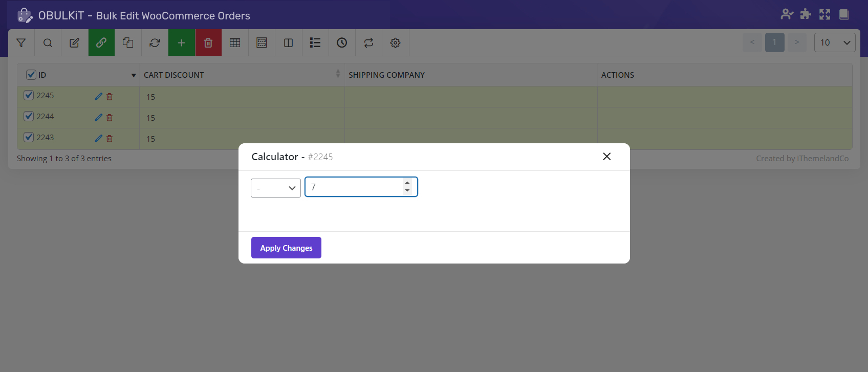Image resolution: width=868 pixels, height=372 pixels.
Task: Select page 1 in pagination
Action: (x=774, y=42)
